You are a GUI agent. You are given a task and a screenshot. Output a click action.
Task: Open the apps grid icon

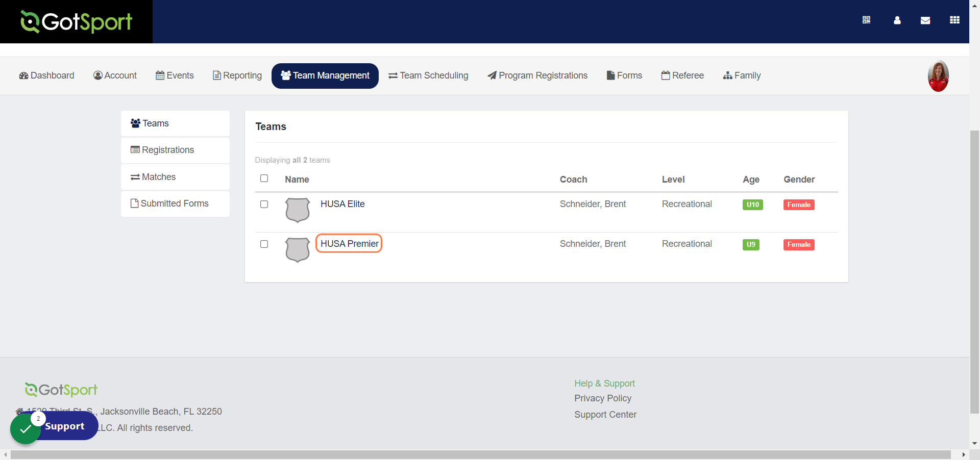pyautogui.click(x=954, y=20)
